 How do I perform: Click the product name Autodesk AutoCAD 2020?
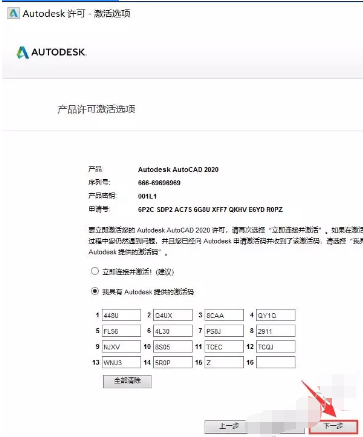coord(178,169)
